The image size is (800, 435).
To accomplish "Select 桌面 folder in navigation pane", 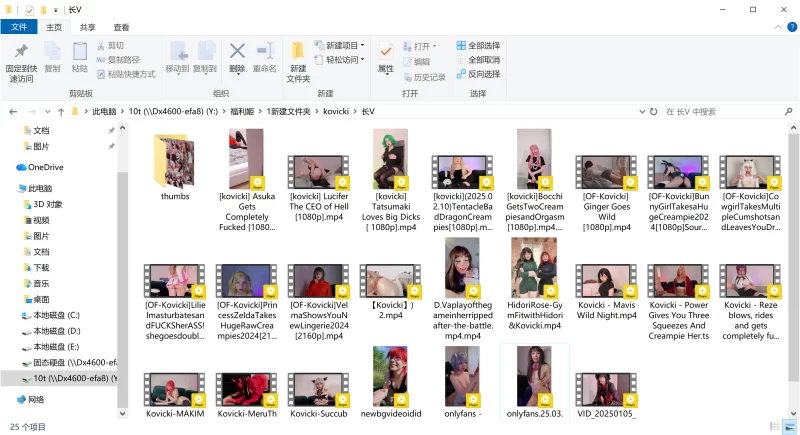I will coord(36,299).
